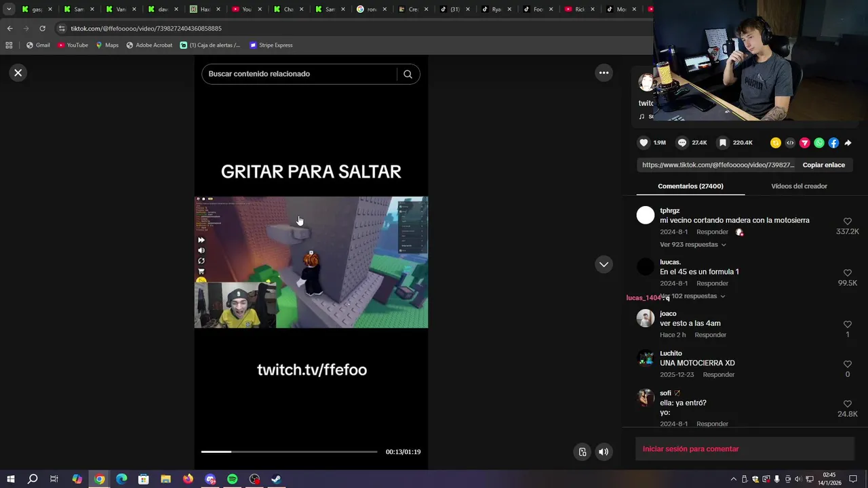This screenshot has width=868, height=488.
Task: Click the floating player icon beside volume
Action: (x=583, y=452)
